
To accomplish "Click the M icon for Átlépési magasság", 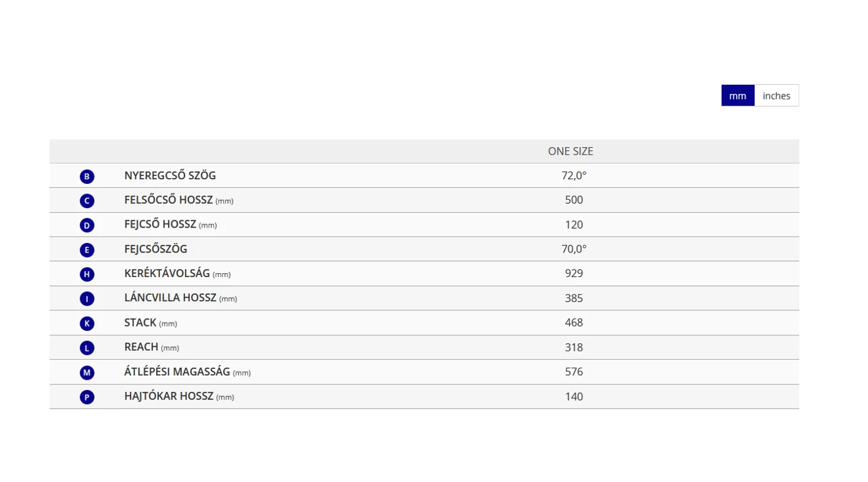I will click(x=87, y=373).
